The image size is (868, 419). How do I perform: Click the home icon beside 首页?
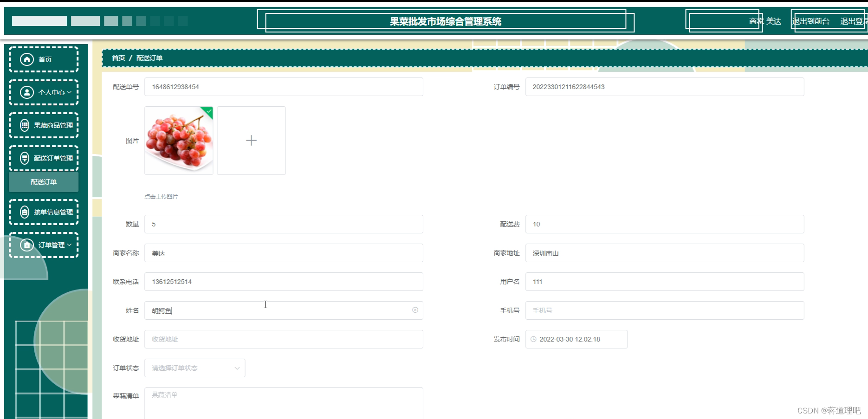click(26, 59)
